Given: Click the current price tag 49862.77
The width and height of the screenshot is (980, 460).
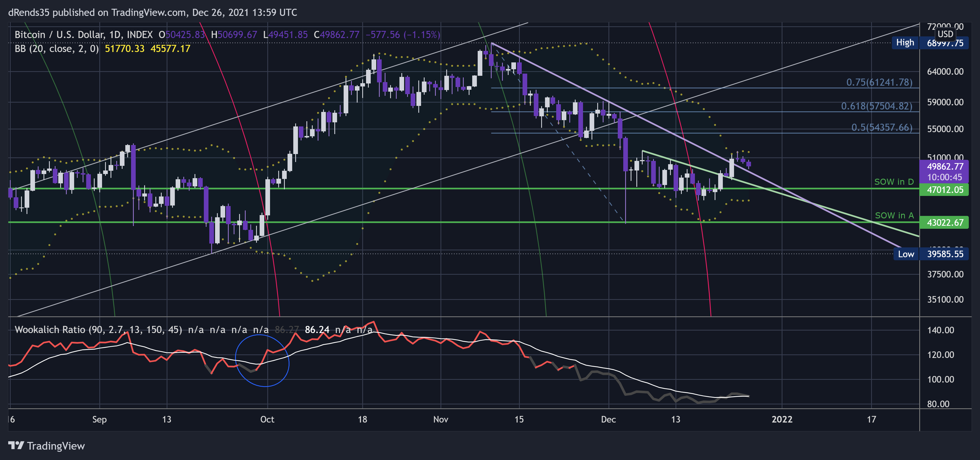Looking at the screenshot, I should 945,166.
